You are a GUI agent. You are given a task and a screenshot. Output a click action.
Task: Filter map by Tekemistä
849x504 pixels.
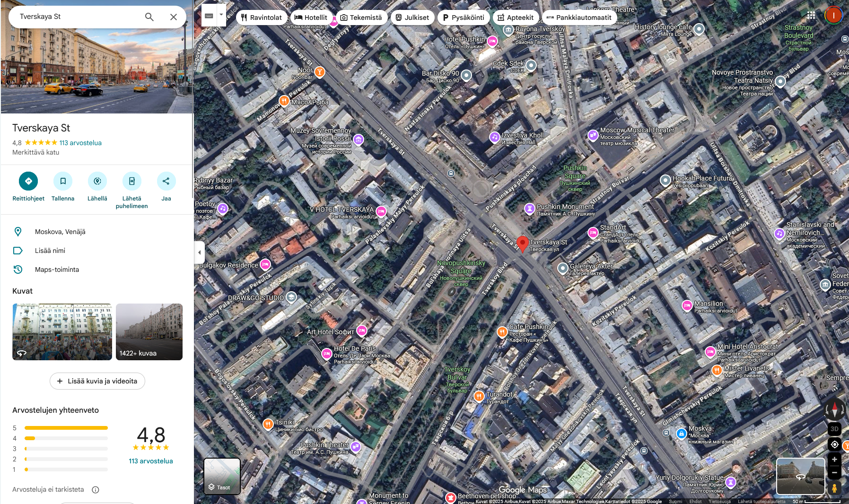point(361,17)
